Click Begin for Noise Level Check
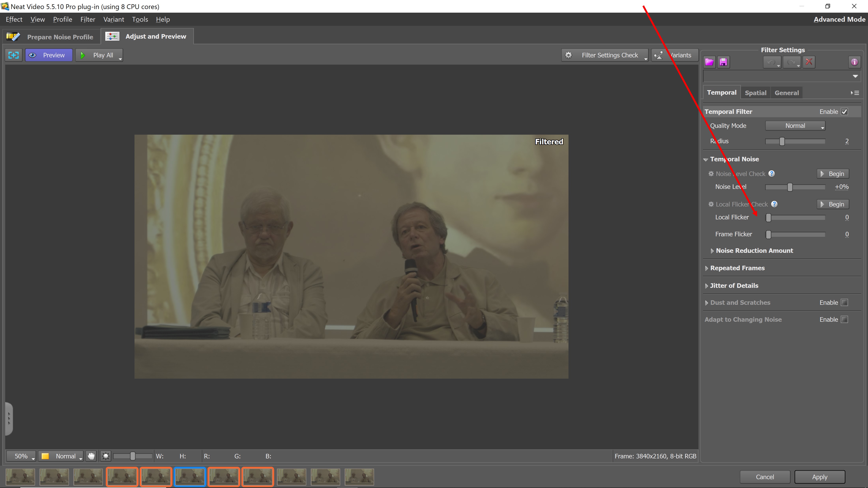The width and height of the screenshot is (868, 488). 833,174
